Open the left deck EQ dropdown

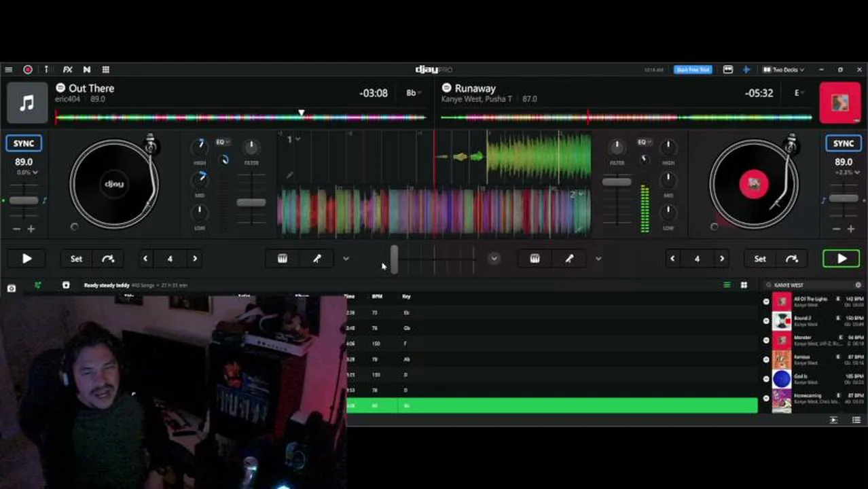click(x=223, y=143)
